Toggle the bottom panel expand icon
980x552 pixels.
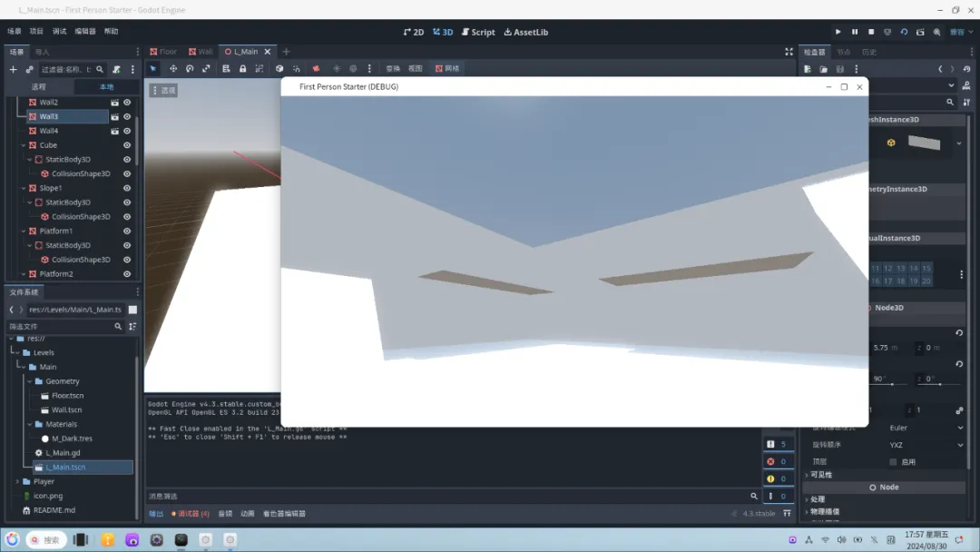pyautogui.click(x=787, y=513)
